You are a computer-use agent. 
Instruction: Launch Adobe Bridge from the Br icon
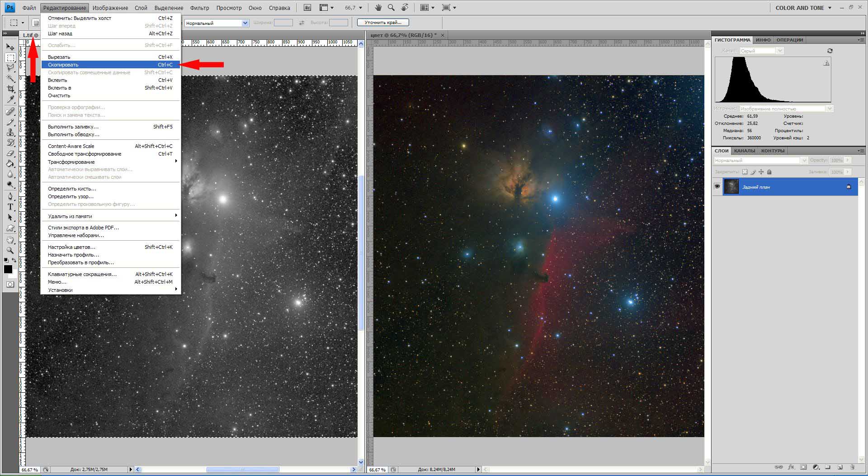tap(307, 8)
